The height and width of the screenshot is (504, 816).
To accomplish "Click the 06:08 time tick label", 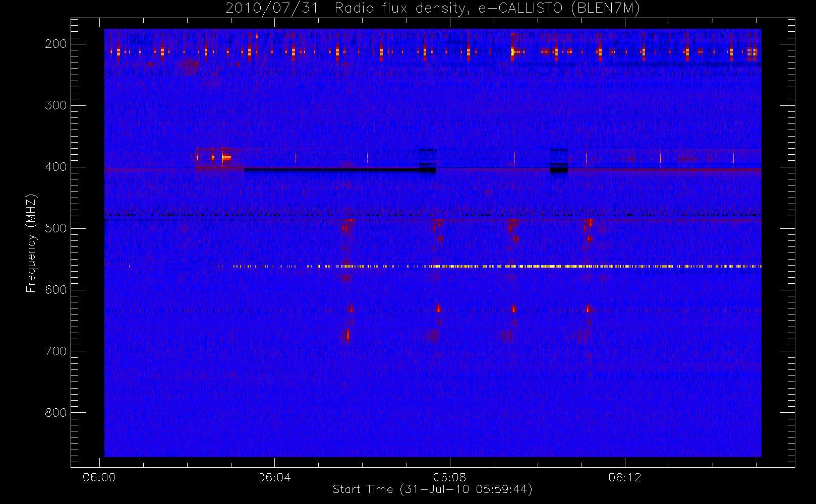I will tap(450, 477).
